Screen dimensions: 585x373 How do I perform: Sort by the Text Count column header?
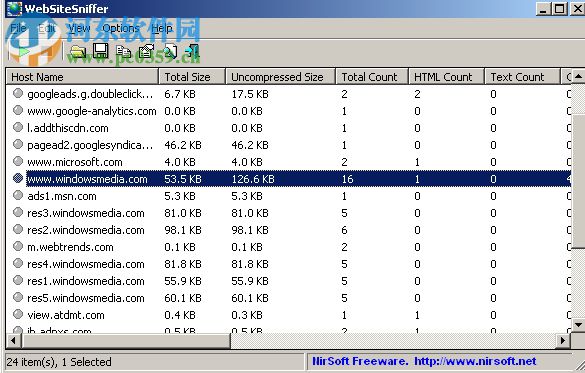[x=522, y=77]
